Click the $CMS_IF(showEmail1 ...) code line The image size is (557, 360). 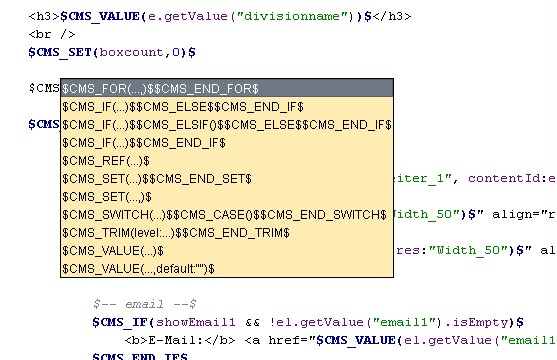308,322
